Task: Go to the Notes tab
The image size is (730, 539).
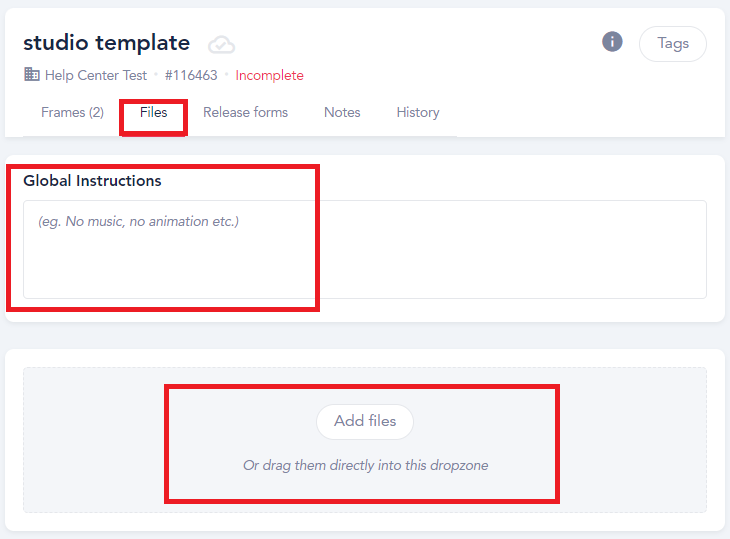Action: coord(342,113)
